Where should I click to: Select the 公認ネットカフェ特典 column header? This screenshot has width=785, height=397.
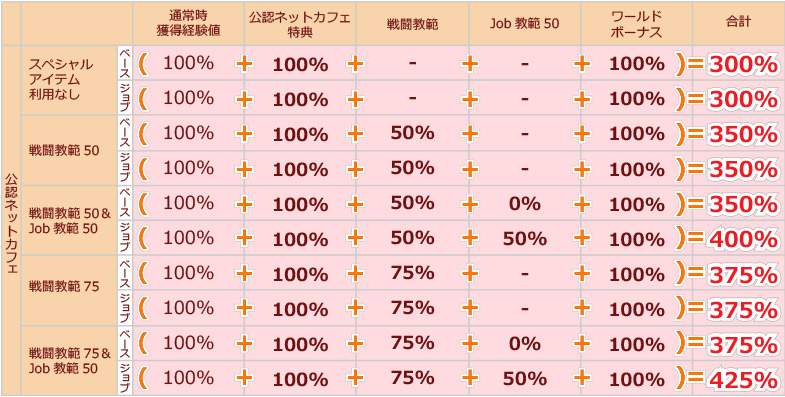tap(300, 23)
